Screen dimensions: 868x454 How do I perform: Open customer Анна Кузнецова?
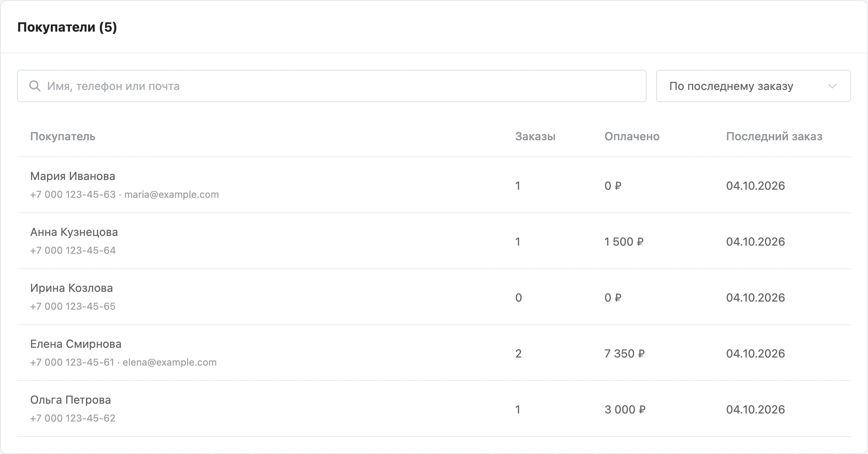pyautogui.click(x=434, y=241)
